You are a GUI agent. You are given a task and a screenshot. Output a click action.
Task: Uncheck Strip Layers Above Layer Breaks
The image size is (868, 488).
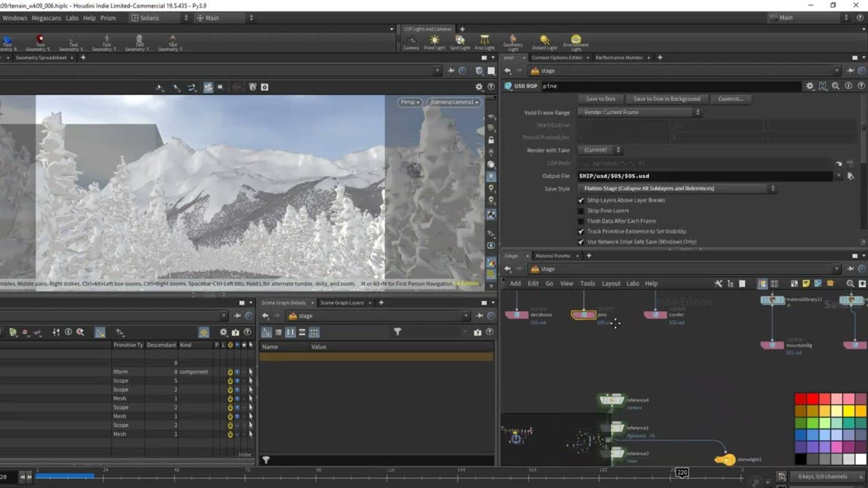[x=581, y=200]
